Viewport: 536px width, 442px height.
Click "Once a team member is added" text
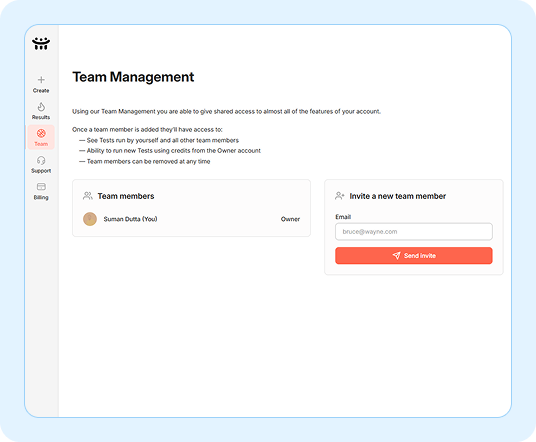click(147, 130)
